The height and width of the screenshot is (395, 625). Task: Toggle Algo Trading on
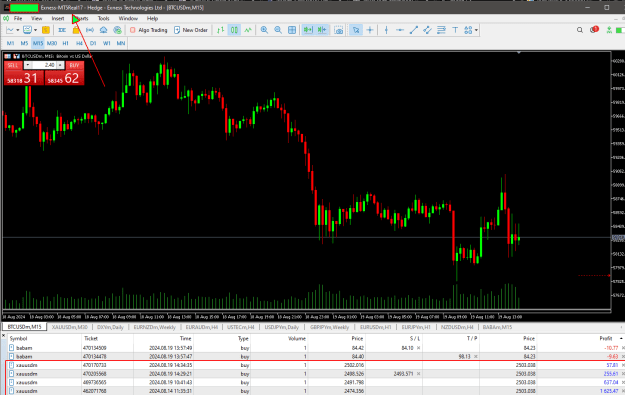[x=149, y=30]
